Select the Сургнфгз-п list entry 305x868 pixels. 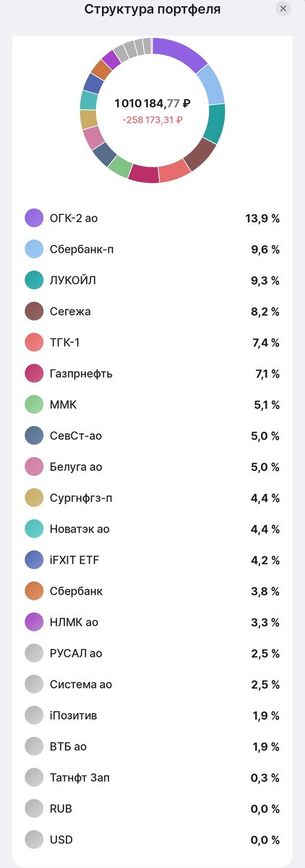[x=152, y=498]
